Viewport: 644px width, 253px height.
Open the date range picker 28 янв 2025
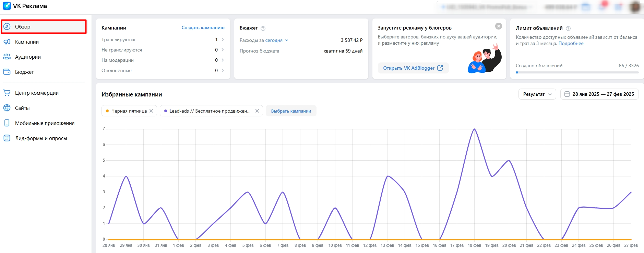coord(599,94)
